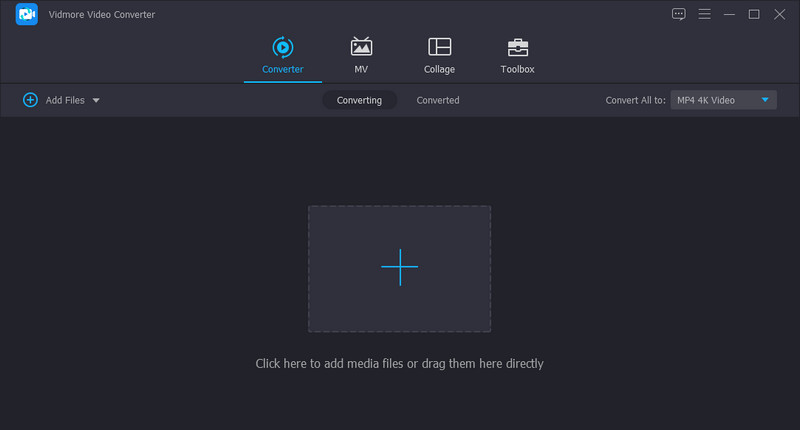Viewport: 800px width, 430px height.
Task: Switch to the Converted tab
Action: (438, 100)
